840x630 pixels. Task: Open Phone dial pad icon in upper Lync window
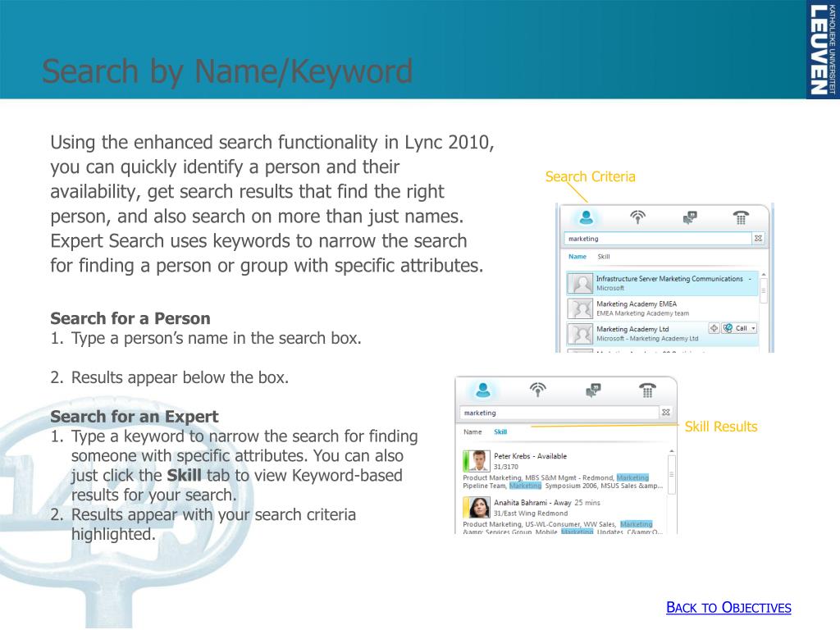click(741, 217)
